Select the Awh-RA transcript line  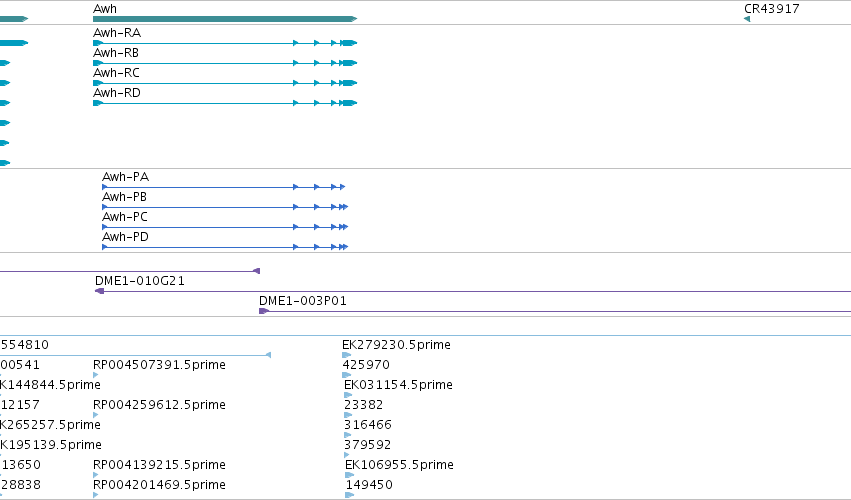225,43
